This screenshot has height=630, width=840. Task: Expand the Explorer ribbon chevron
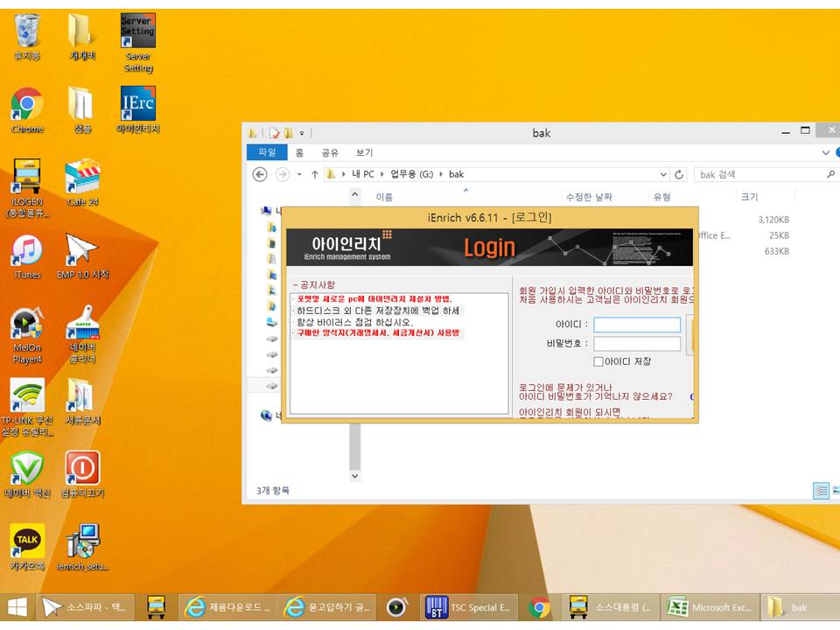coord(826,152)
